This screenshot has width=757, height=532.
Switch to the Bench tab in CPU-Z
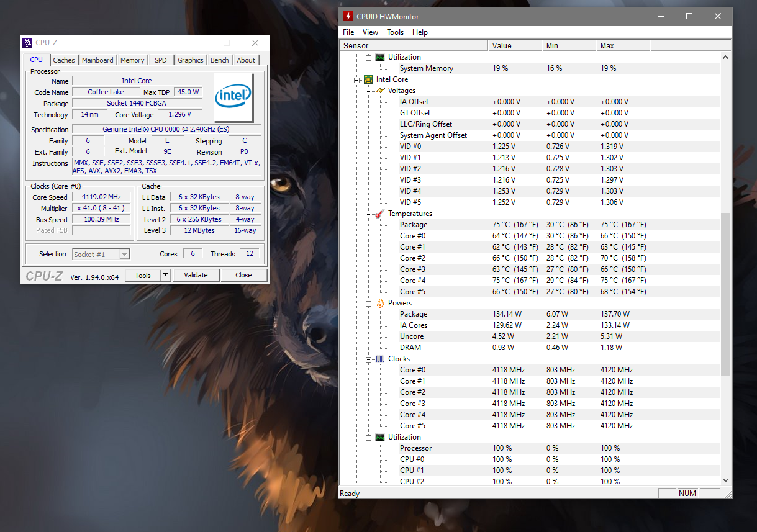pyautogui.click(x=219, y=60)
